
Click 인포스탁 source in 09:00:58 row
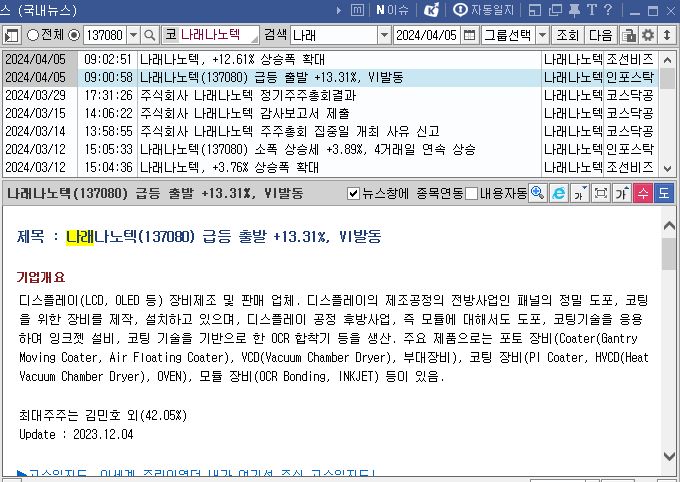pyautogui.click(x=630, y=78)
